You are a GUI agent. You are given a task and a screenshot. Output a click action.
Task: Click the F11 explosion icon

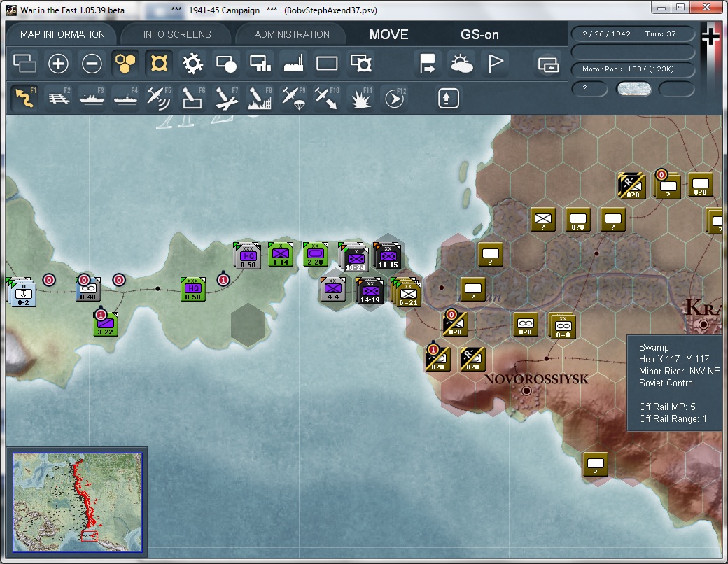[x=360, y=98]
